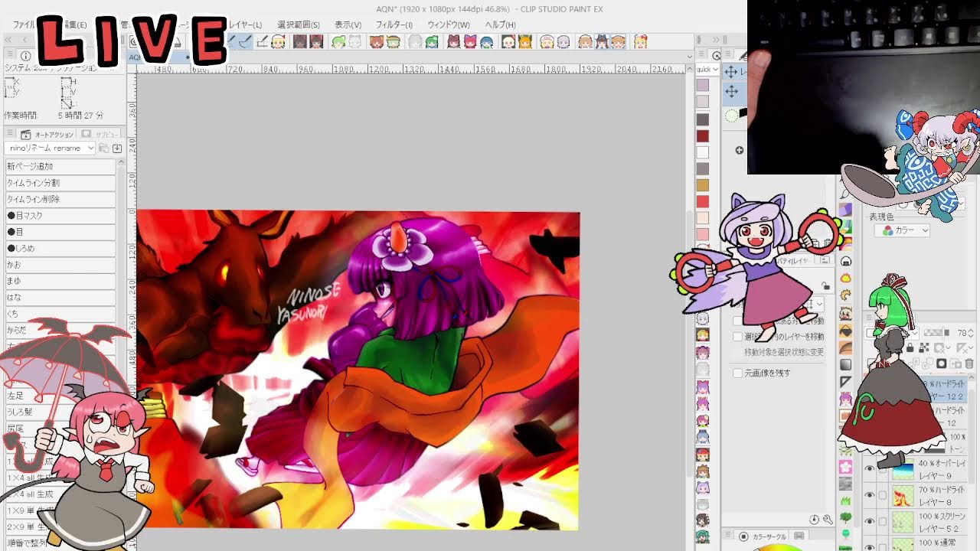The image size is (980, 551).
Task: Click the triangle ruler icon in the tool column
Action: pos(846,381)
